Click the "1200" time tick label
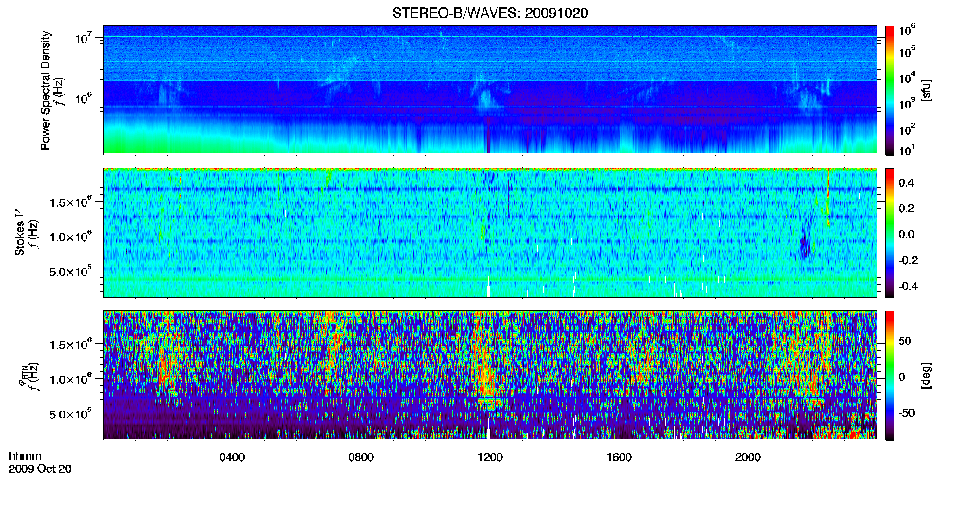This screenshot has width=980, height=505. tap(490, 457)
